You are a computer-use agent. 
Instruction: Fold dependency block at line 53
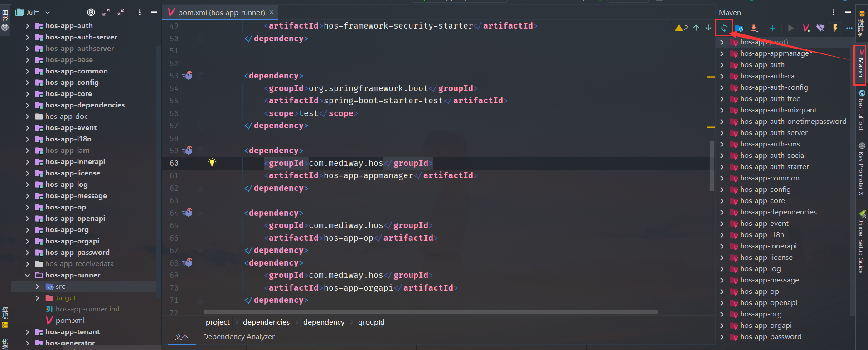pyautogui.click(x=200, y=76)
